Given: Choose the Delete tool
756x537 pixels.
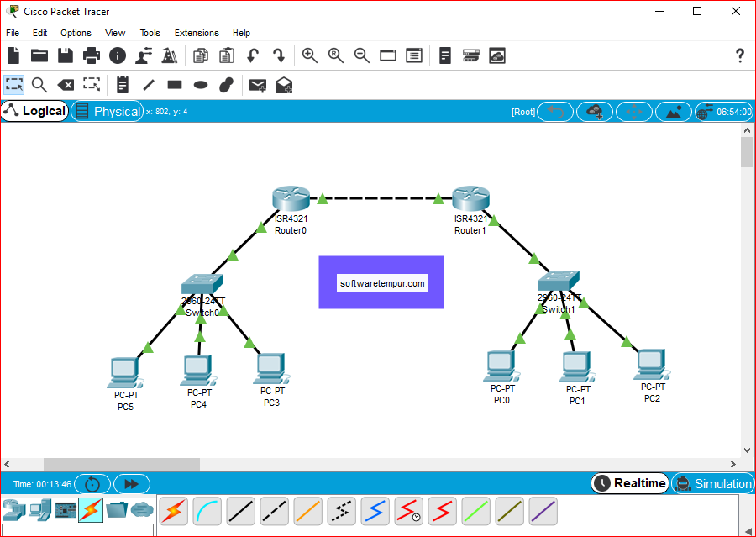Looking at the screenshot, I should (x=66, y=86).
